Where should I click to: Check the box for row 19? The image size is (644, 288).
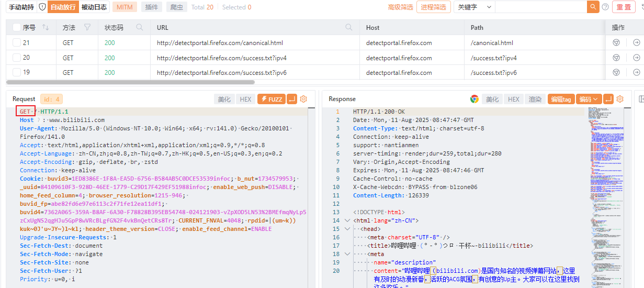17,72
